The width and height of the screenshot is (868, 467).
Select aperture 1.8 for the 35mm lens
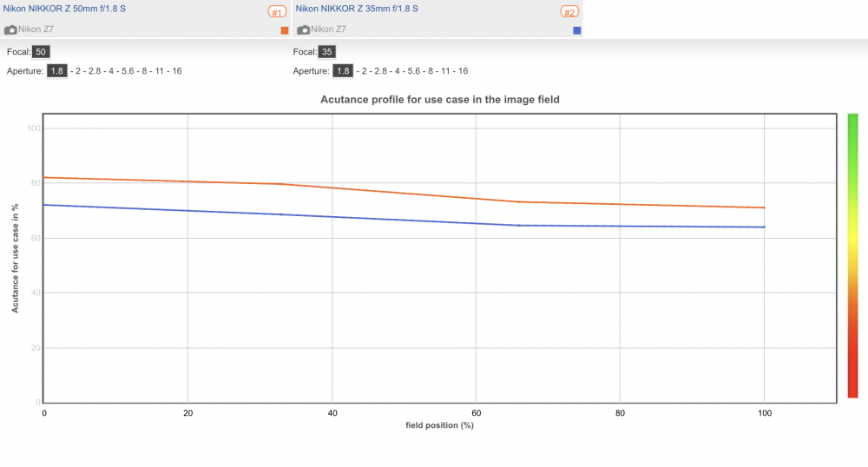(x=343, y=71)
